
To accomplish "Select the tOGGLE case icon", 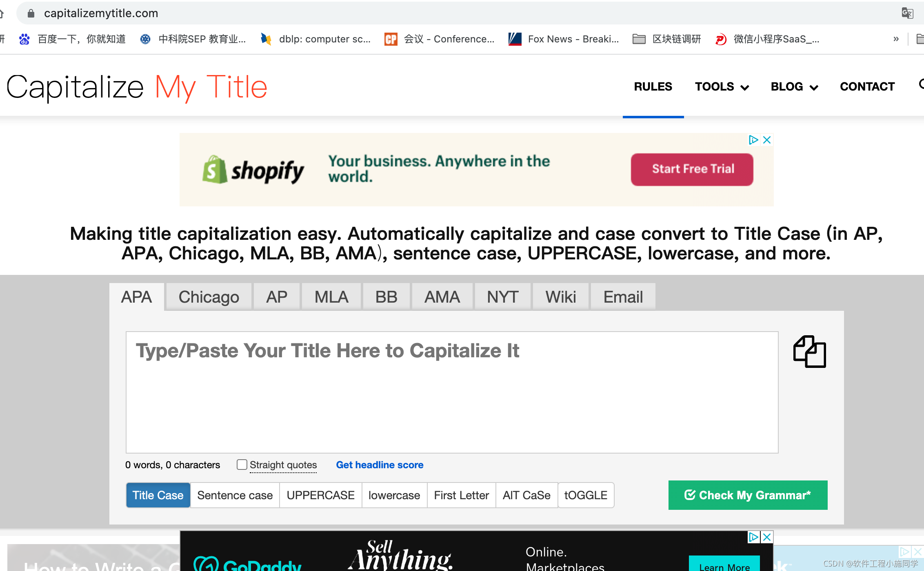I will [x=586, y=494].
